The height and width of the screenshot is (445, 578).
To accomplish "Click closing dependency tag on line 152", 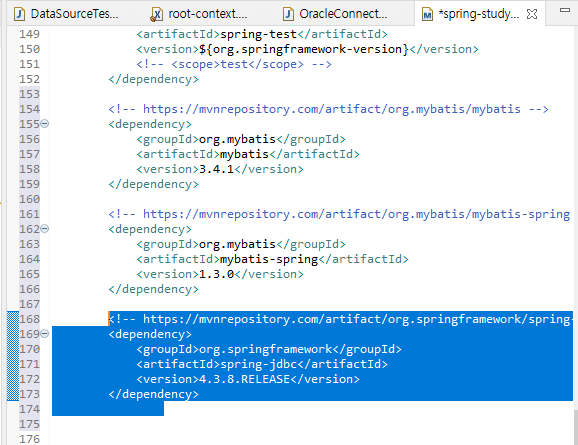I will (x=153, y=79).
